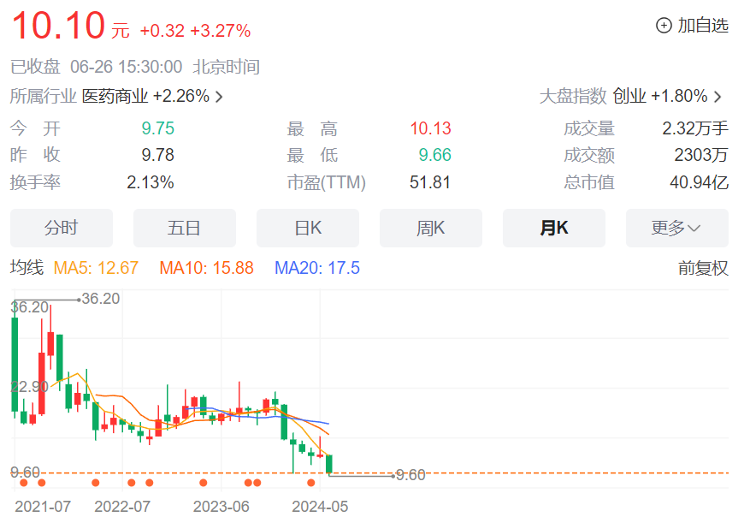
Task: Click the 22.90 price axis label
Action: tap(30, 386)
